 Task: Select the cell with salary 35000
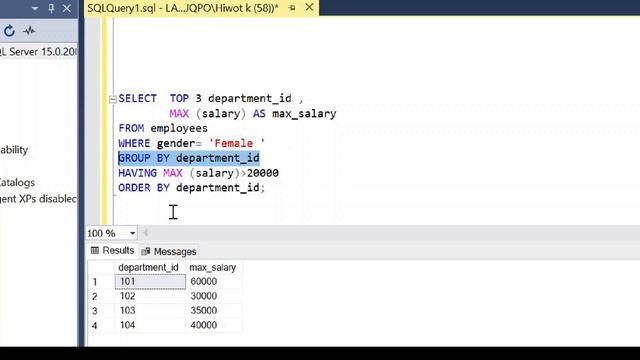click(x=214, y=311)
